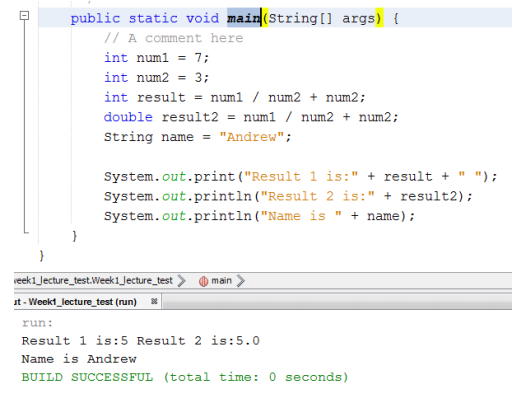The width and height of the screenshot is (523, 397).
Task: Close the Week1_lecture_test (run) output tab
Action: (154, 301)
